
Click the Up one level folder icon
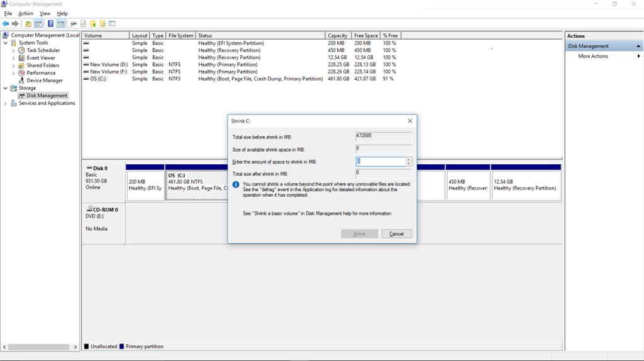click(28, 24)
